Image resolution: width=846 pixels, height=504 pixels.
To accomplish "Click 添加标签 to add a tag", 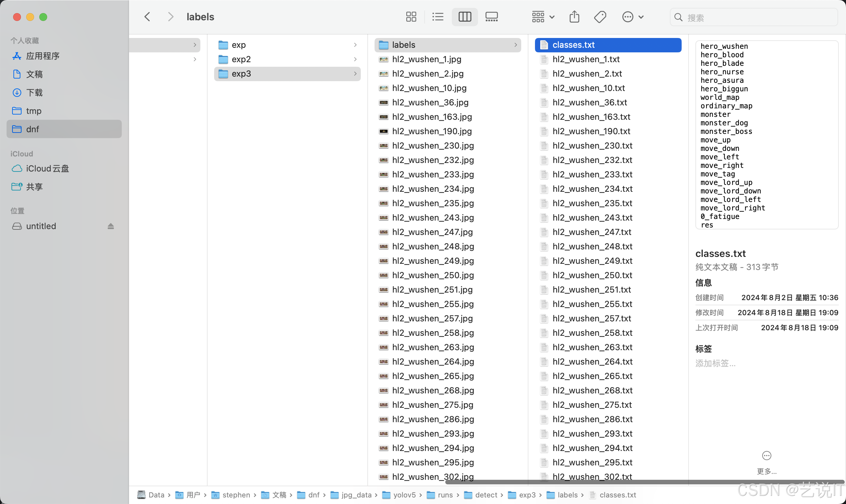I will (x=715, y=363).
